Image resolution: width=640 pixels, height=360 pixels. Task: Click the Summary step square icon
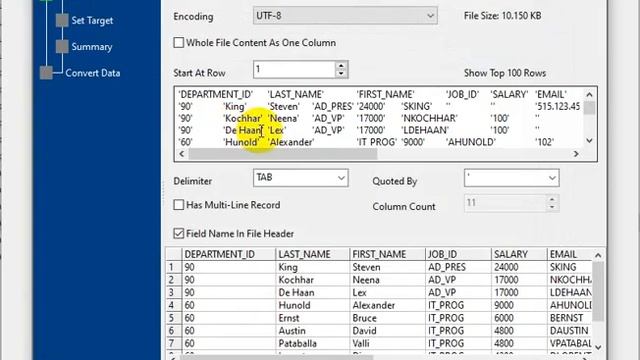pos(62,47)
